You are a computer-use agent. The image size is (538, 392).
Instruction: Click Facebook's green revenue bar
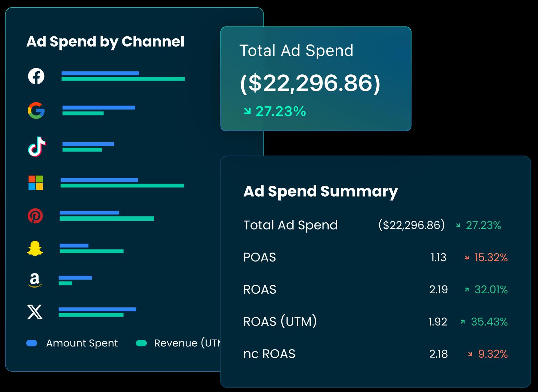click(x=123, y=79)
